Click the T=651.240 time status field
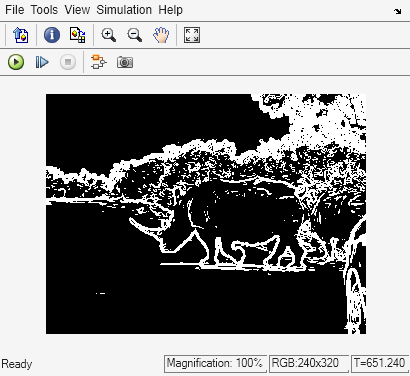This screenshot has width=410, height=376. pos(380,363)
